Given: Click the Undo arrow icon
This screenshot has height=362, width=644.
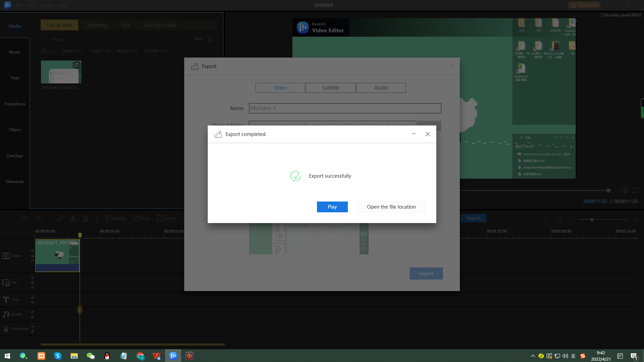Looking at the screenshot, I should (25, 218).
